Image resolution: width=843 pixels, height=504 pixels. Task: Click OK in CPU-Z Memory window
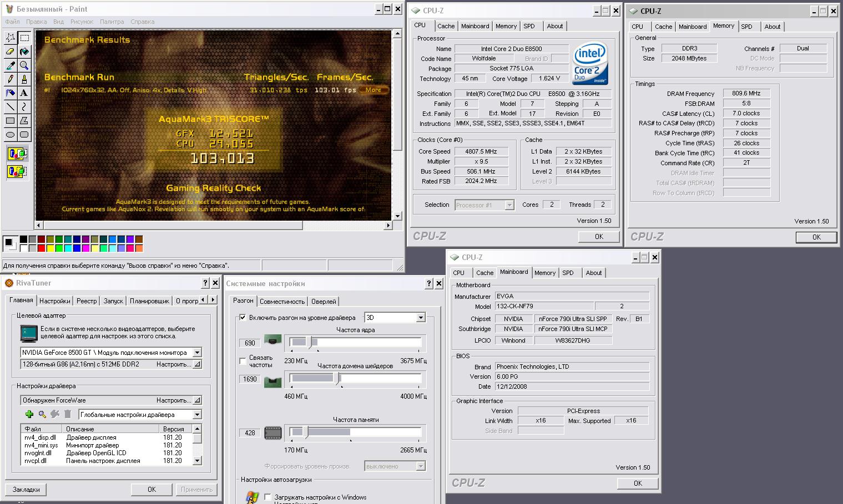pos(816,237)
